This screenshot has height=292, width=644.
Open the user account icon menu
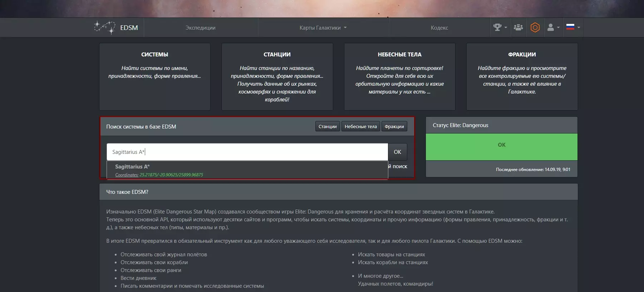tap(553, 27)
